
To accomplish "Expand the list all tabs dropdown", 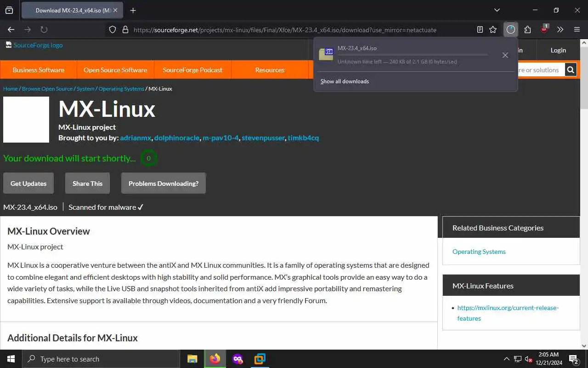I will [x=497, y=10].
